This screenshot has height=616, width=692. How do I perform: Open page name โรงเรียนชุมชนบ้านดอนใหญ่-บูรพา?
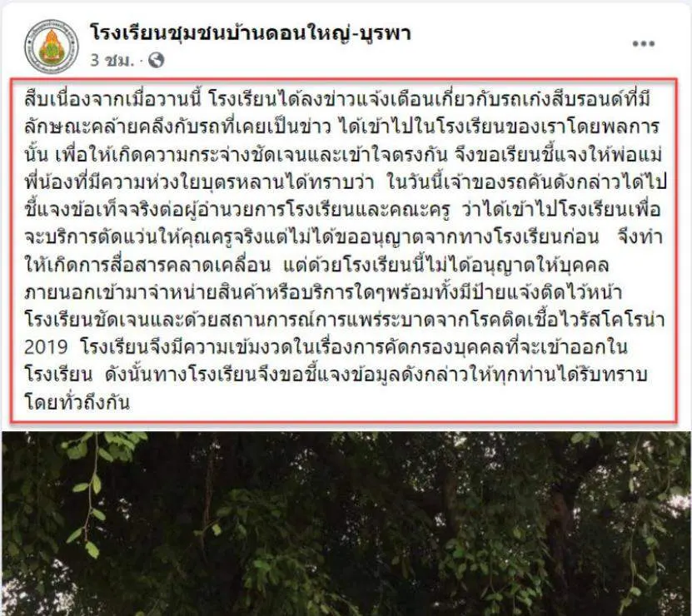pos(251,33)
